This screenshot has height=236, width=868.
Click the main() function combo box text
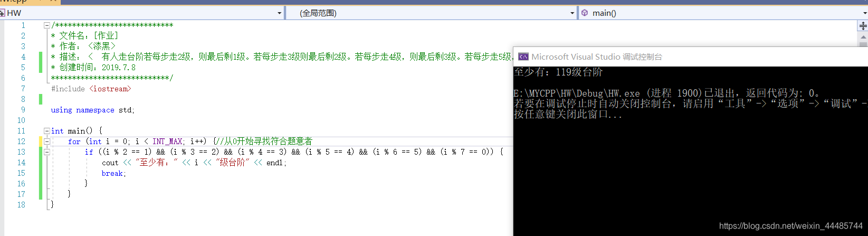(604, 13)
